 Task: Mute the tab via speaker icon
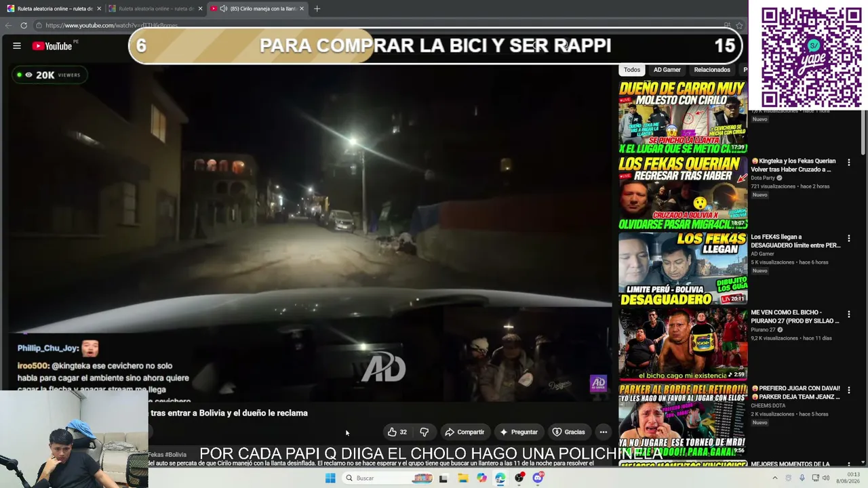click(224, 9)
